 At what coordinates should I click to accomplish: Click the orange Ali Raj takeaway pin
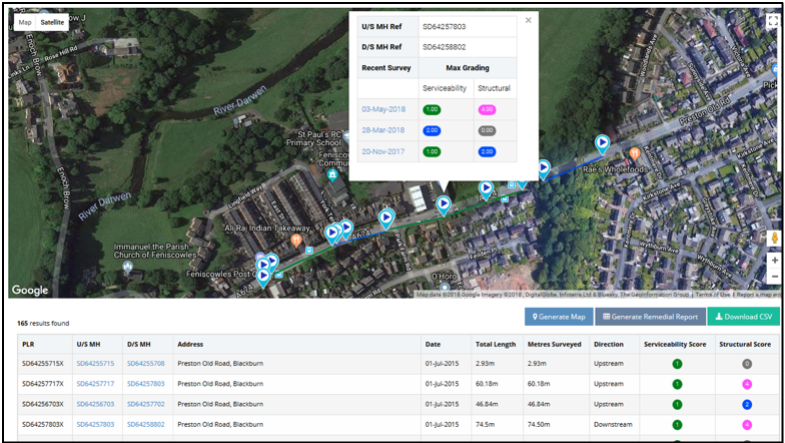[296, 240]
